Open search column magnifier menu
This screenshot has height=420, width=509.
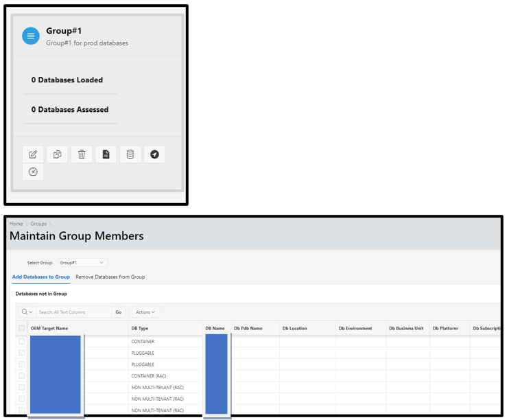27,312
